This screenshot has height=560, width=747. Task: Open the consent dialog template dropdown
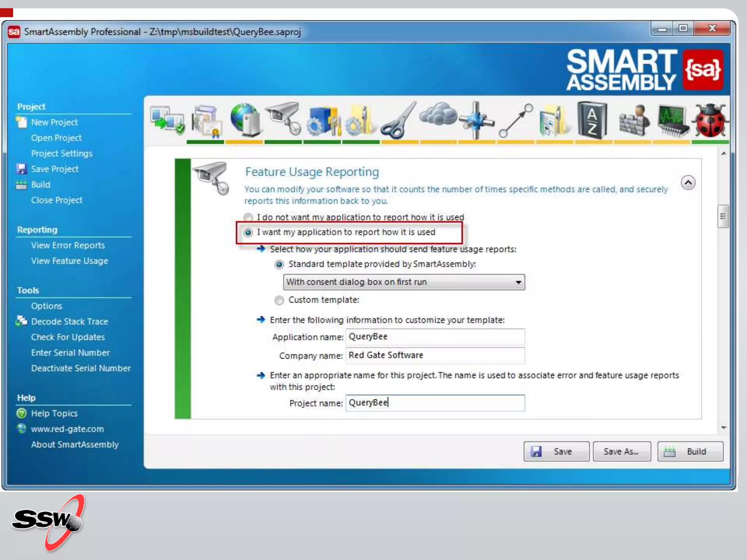tap(404, 282)
